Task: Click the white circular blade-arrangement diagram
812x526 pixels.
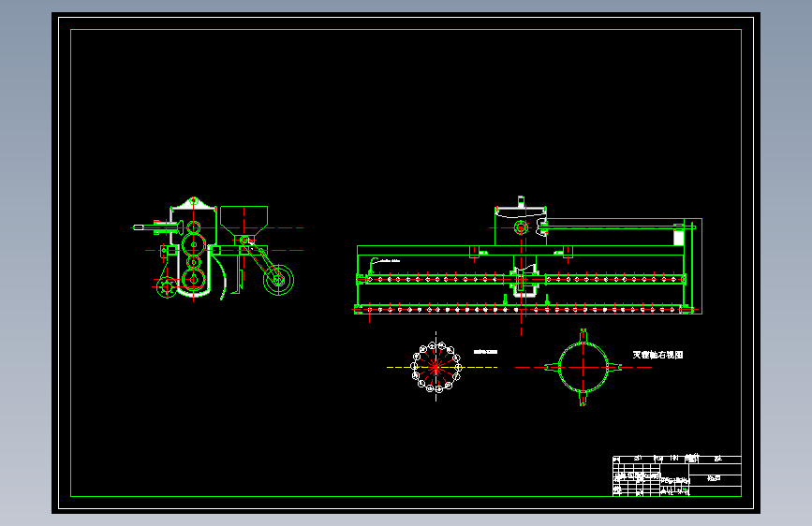Action: pos(436,367)
